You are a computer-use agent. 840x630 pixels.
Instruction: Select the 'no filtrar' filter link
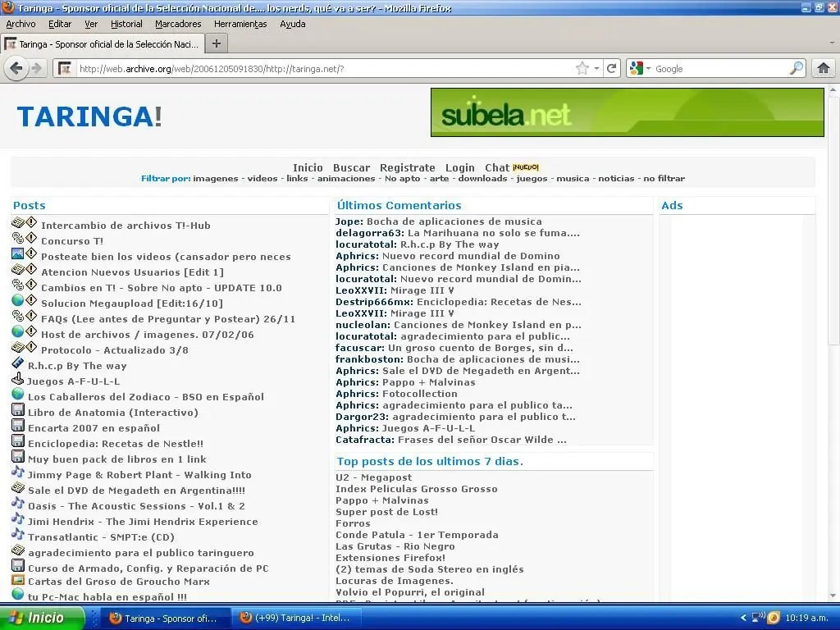[x=664, y=178]
